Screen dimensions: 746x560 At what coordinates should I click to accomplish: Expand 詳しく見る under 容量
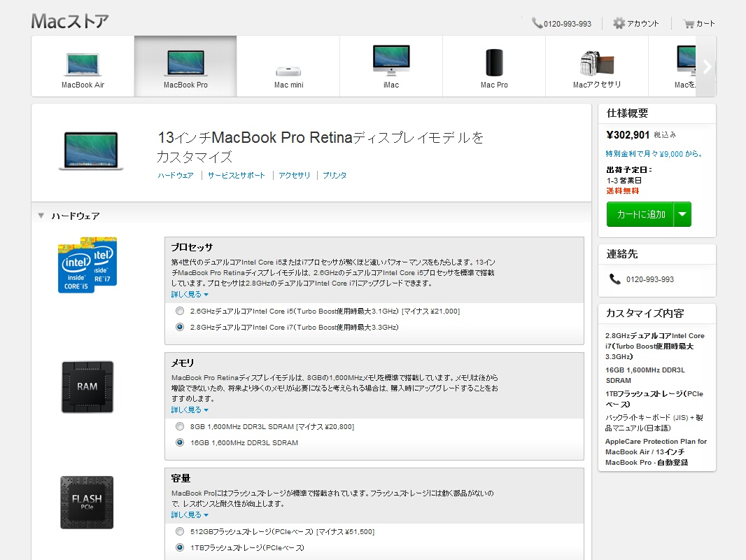coord(190,515)
